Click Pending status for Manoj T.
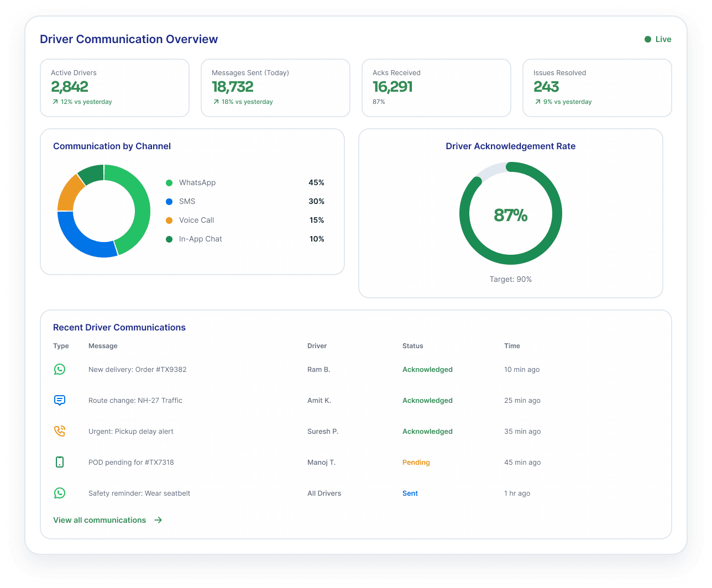 (x=416, y=462)
